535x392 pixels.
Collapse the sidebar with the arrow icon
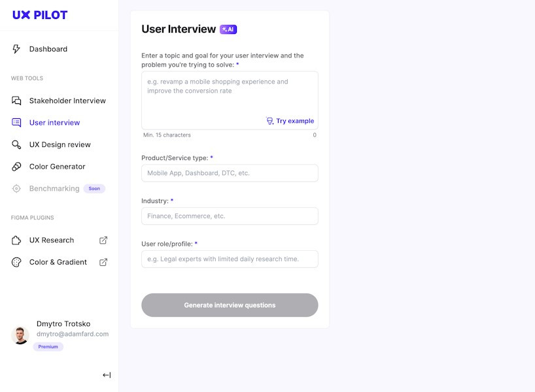[x=107, y=375]
